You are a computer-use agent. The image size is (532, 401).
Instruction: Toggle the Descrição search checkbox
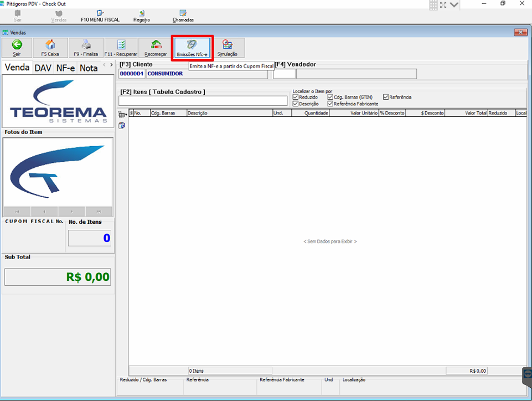296,104
